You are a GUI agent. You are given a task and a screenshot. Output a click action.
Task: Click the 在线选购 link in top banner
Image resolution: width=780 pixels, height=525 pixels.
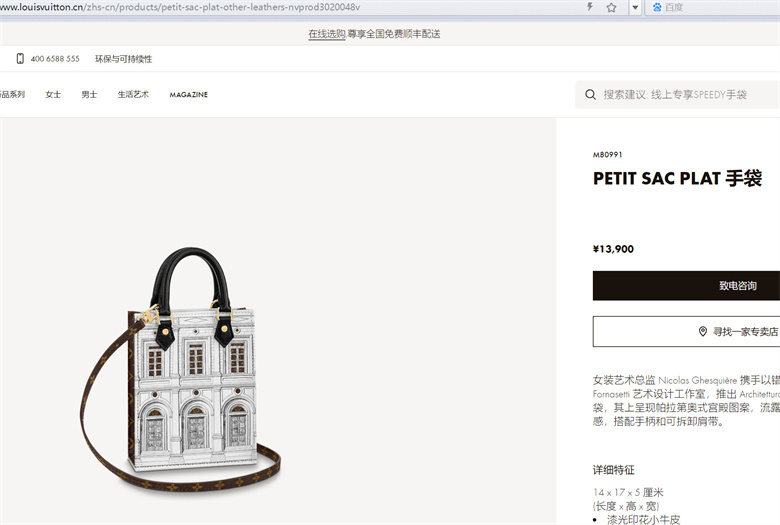click(326, 34)
